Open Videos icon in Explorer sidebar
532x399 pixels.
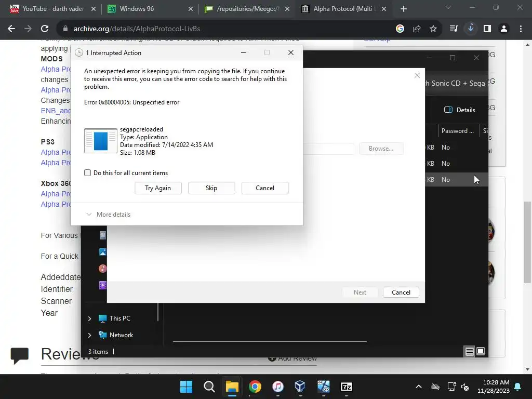[x=102, y=285]
